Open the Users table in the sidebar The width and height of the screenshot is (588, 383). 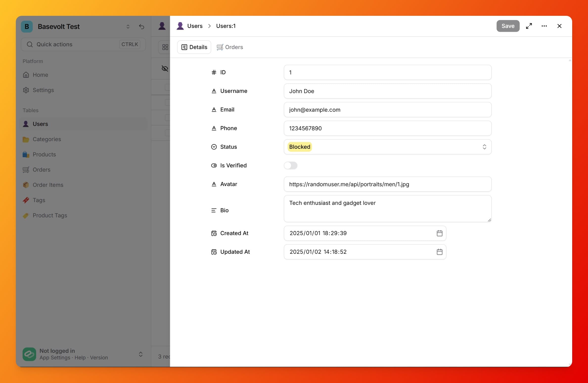40,124
